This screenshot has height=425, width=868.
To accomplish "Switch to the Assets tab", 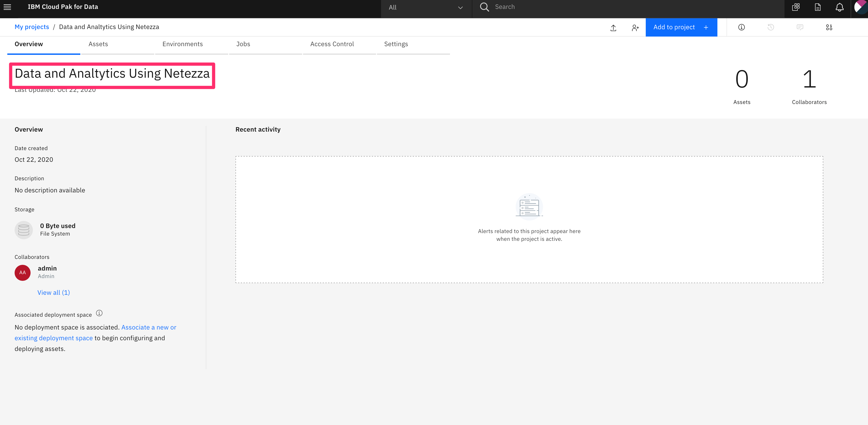I will tap(98, 44).
